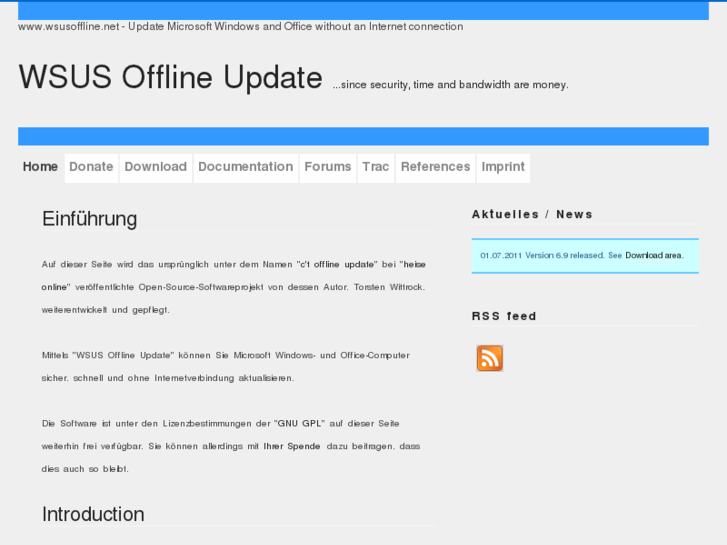Click the tagline '...since security, time and bandwidth are money.'
727x545 pixels.
(x=451, y=85)
